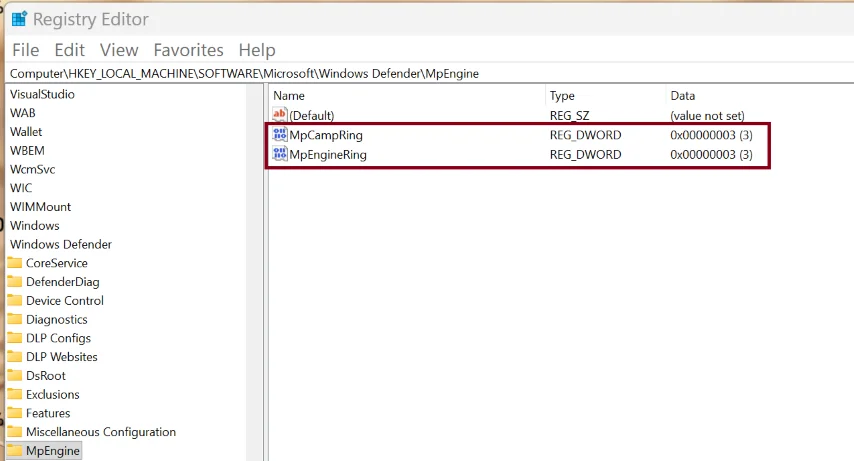Select the WIC key
The height and width of the screenshot is (461, 854).
(21, 188)
